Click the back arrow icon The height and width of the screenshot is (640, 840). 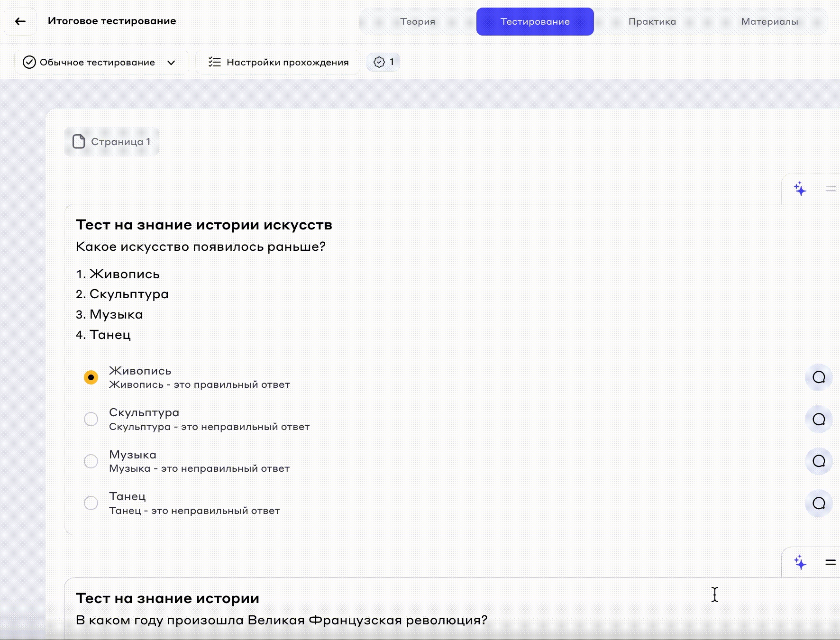click(x=20, y=21)
